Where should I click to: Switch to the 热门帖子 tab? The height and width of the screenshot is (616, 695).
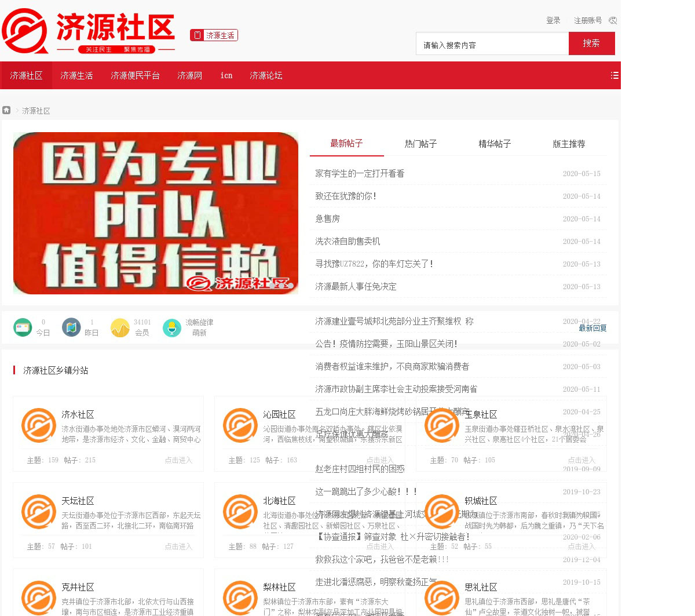[420, 144]
